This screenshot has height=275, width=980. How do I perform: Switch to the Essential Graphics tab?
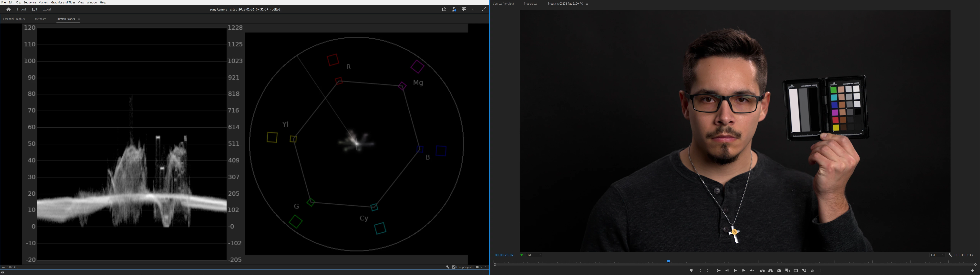(x=14, y=19)
